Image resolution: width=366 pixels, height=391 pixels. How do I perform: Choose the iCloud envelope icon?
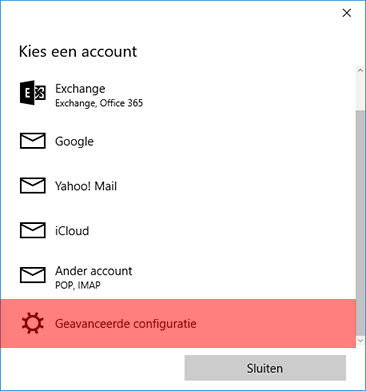(x=33, y=230)
